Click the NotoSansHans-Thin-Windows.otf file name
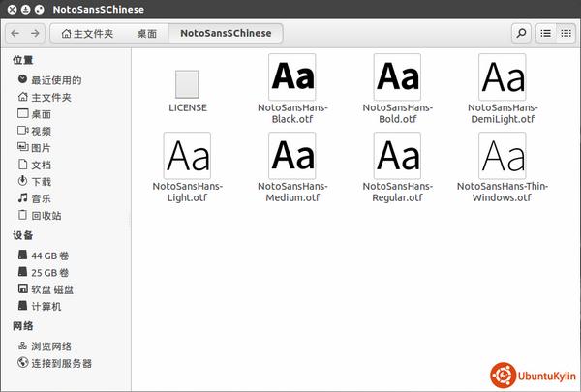Screen dimensions: 581x392 click(503, 192)
